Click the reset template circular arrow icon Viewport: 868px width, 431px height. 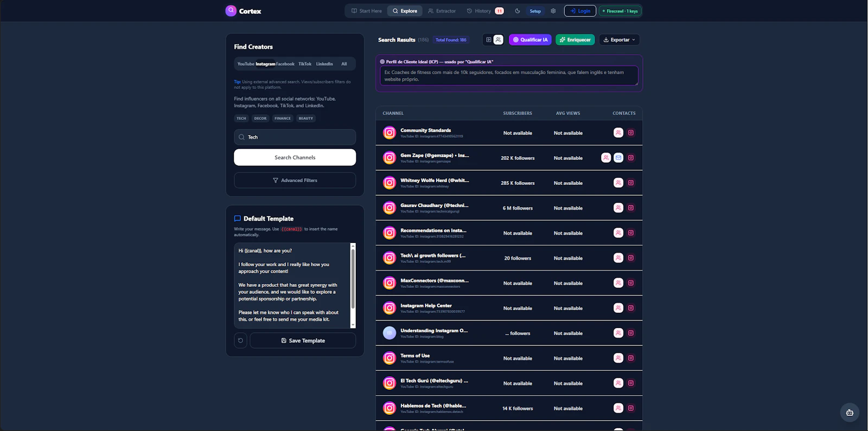point(241,340)
